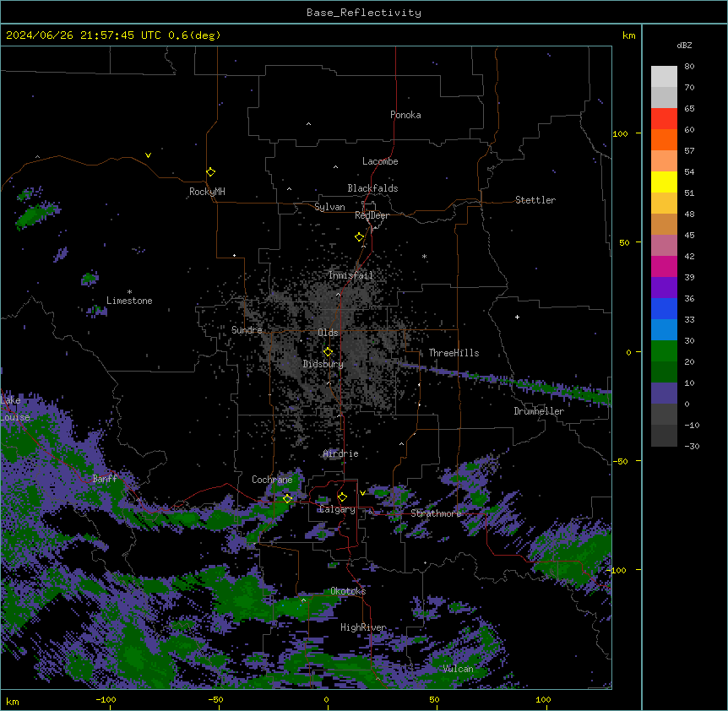Select the purple swatch below 39 dBZ
Image resolution: width=728 pixels, height=711 pixels.
tap(664, 287)
